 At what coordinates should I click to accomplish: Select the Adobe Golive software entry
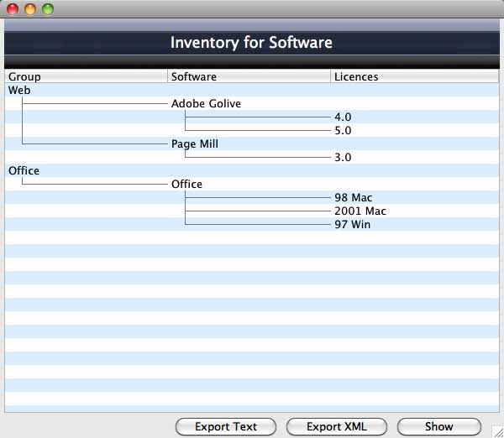206,104
